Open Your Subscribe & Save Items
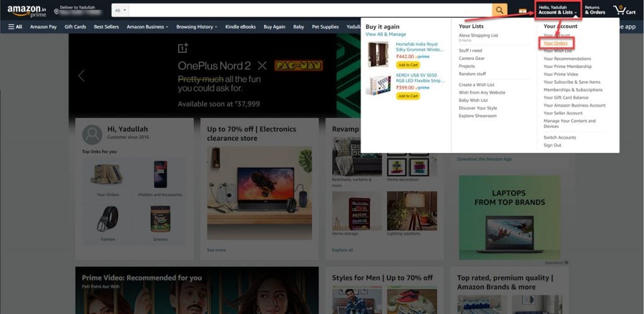The image size is (644, 314). pyautogui.click(x=572, y=82)
